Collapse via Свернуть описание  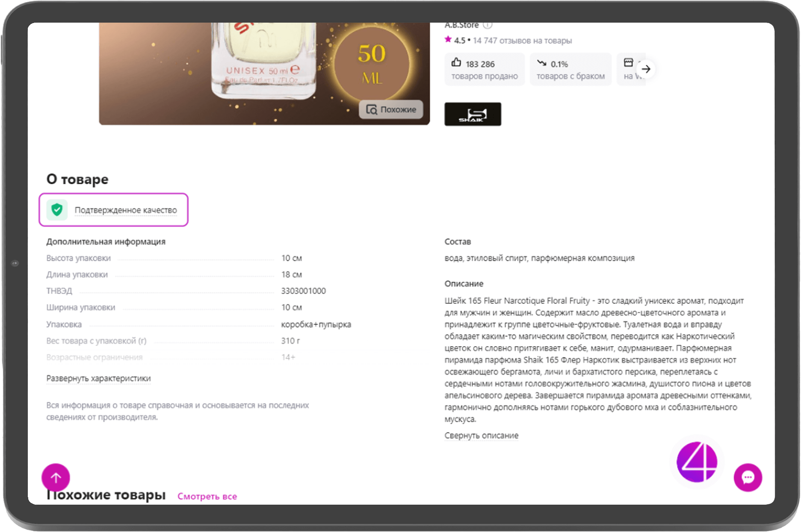481,435
